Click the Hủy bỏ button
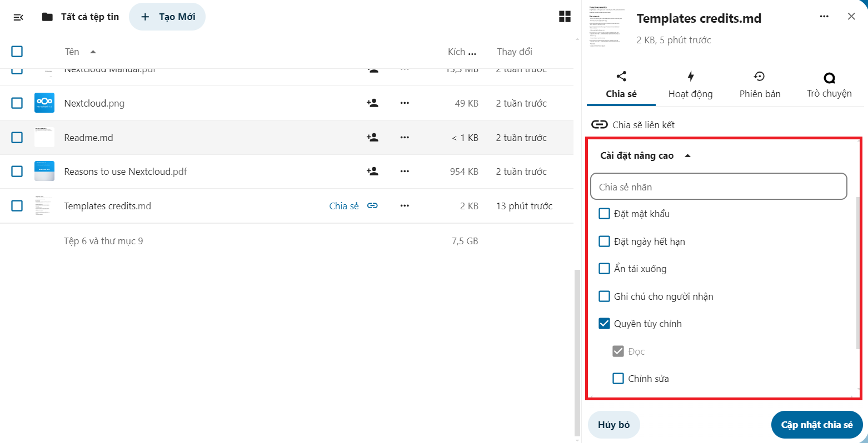 tap(614, 425)
